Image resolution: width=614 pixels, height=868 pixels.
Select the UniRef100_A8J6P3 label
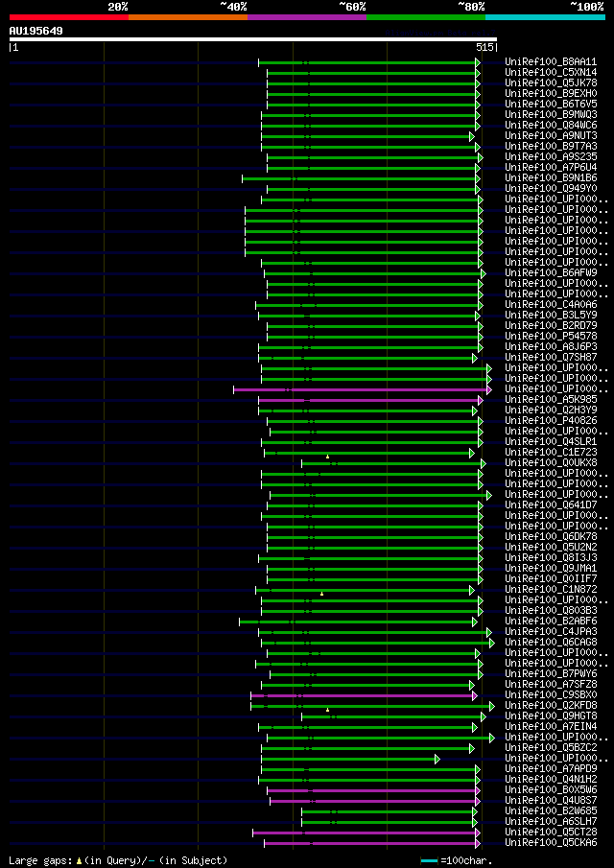551,347
